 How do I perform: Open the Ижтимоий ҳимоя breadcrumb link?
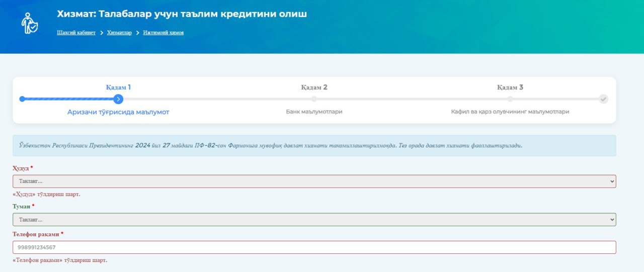tap(164, 33)
